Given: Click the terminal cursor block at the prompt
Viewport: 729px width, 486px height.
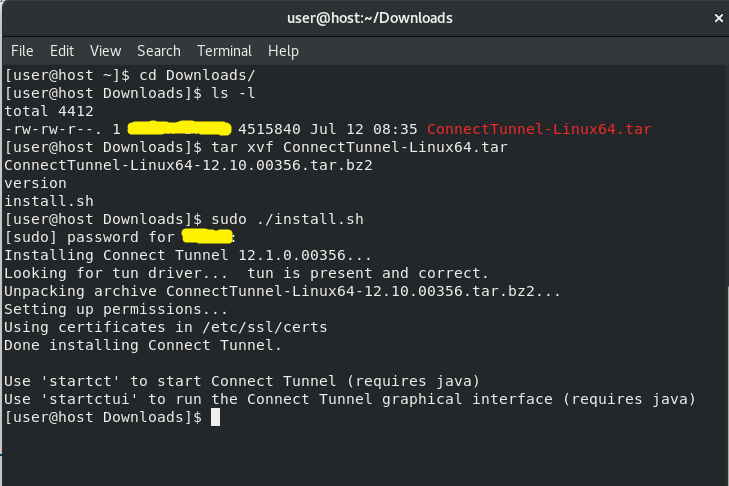Looking at the screenshot, I should (x=215, y=417).
